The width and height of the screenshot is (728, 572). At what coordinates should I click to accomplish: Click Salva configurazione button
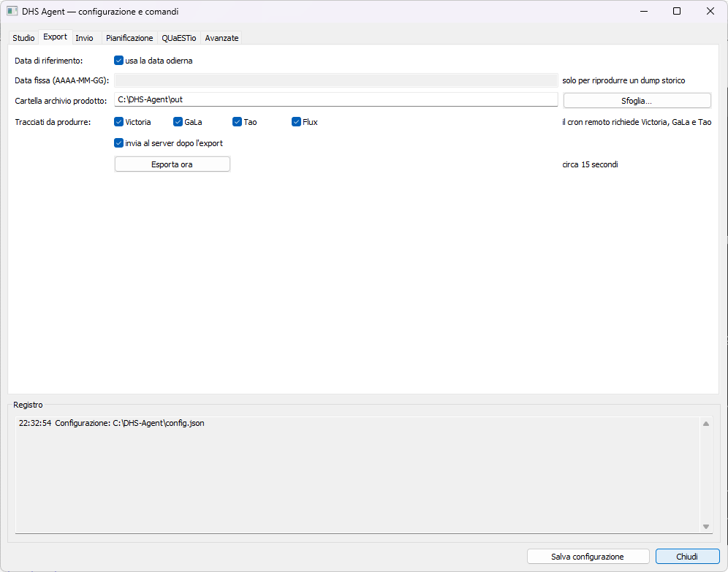click(x=588, y=556)
